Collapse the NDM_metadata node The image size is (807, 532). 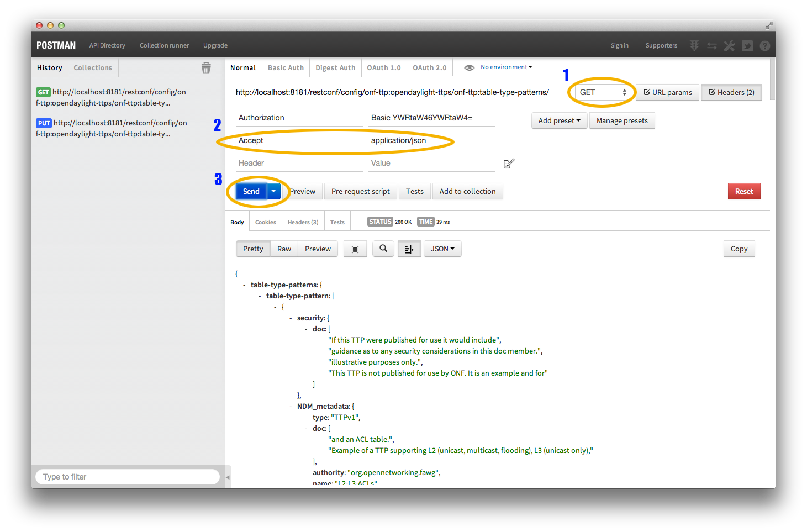[291, 407]
